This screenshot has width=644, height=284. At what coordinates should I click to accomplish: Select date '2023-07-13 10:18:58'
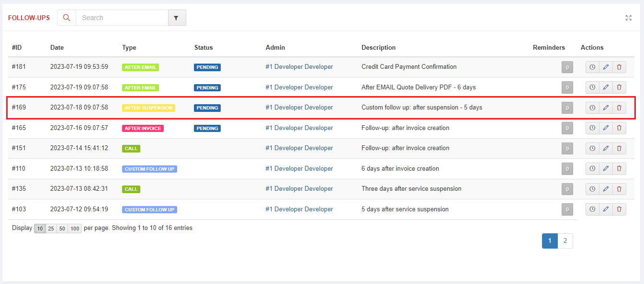pyautogui.click(x=79, y=169)
